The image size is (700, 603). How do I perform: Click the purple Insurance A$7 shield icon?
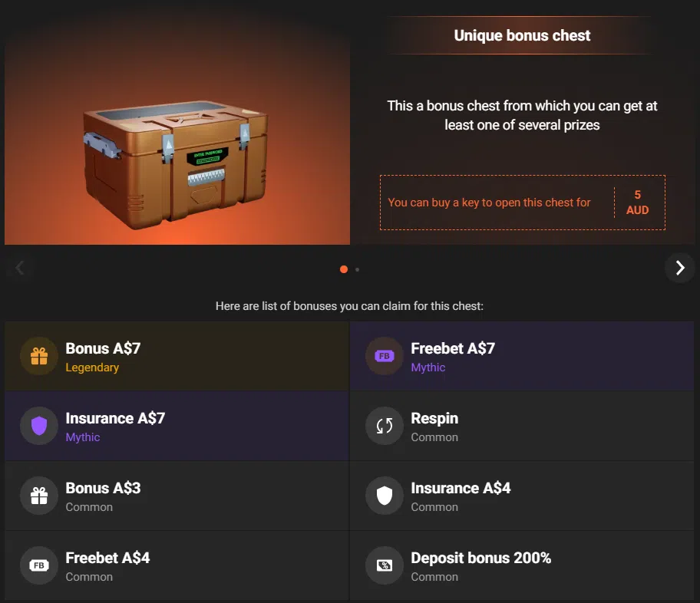point(39,426)
